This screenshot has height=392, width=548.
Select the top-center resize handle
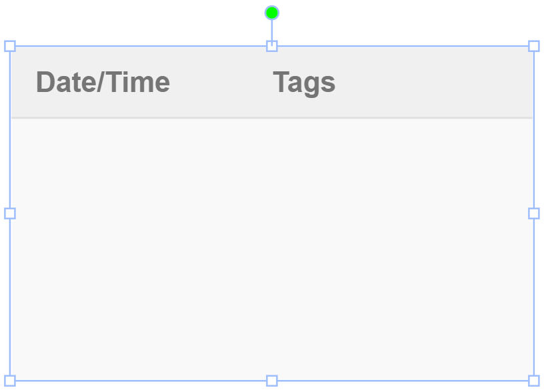(271, 46)
